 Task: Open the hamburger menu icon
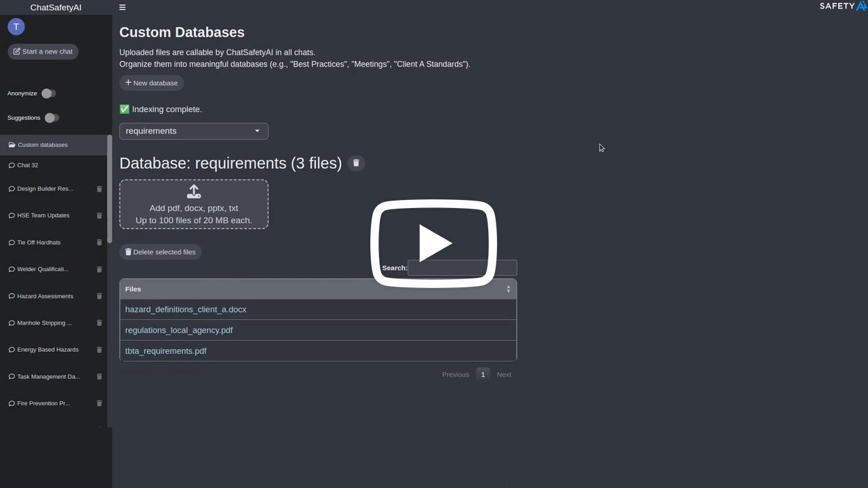122,7
